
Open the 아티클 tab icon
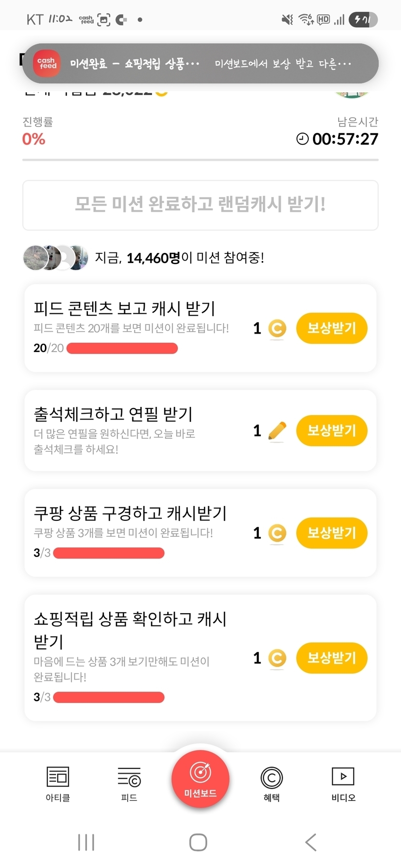pyautogui.click(x=57, y=778)
